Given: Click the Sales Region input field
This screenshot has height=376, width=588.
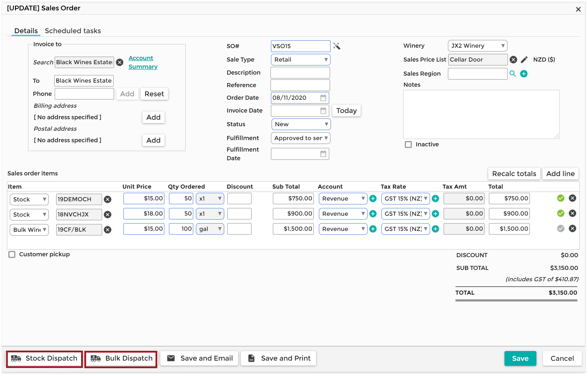Looking at the screenshot, I should (x=477, y=74).
